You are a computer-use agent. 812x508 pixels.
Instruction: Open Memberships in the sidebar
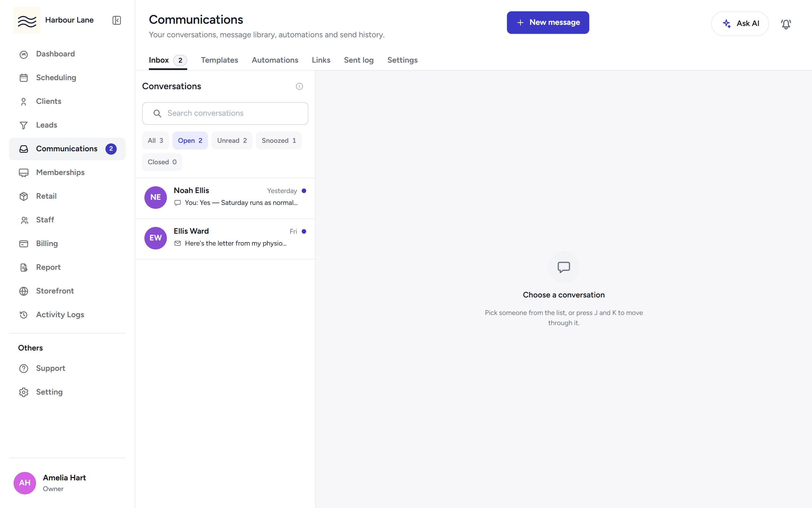(x=67, y=172)
